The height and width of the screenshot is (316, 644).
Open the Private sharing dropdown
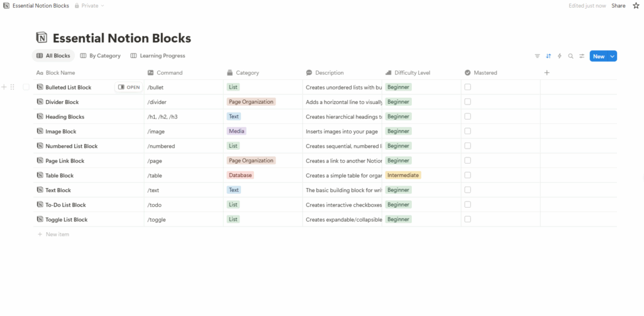point(89,6)
